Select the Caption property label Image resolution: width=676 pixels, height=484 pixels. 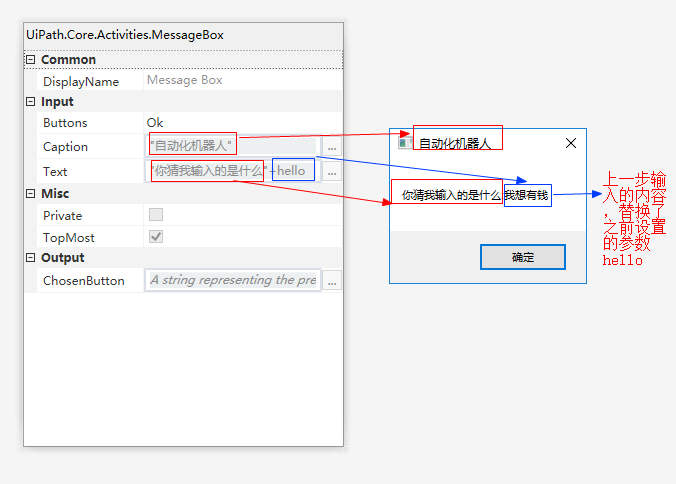[x=66, y=147]
